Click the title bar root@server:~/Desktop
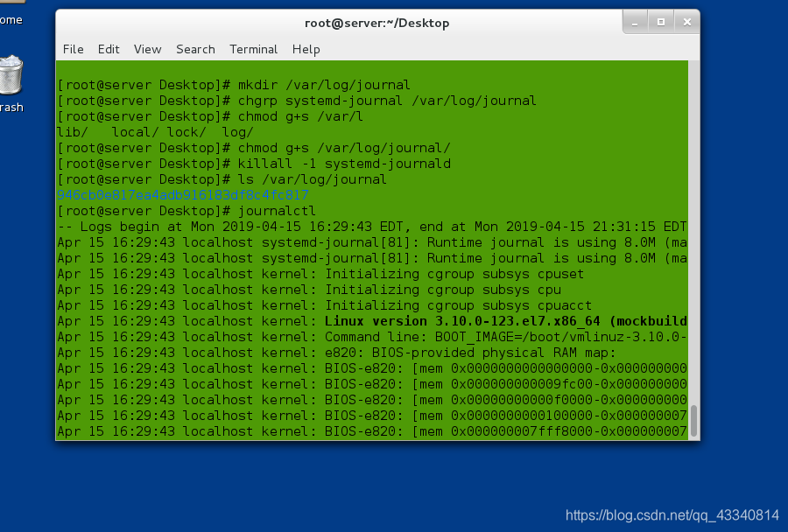The width and height of the screenshot is (788, 532). pos(376,23)
